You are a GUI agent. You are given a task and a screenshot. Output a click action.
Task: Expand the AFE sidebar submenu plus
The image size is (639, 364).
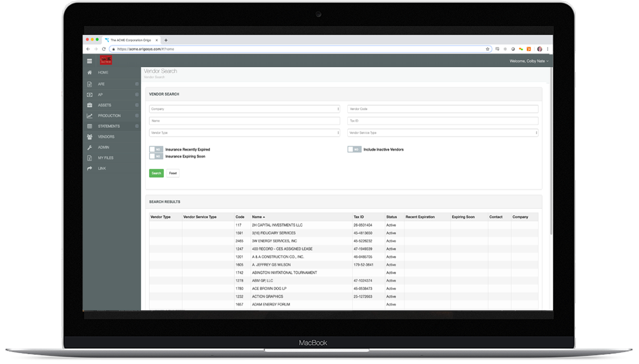(137, 84)
